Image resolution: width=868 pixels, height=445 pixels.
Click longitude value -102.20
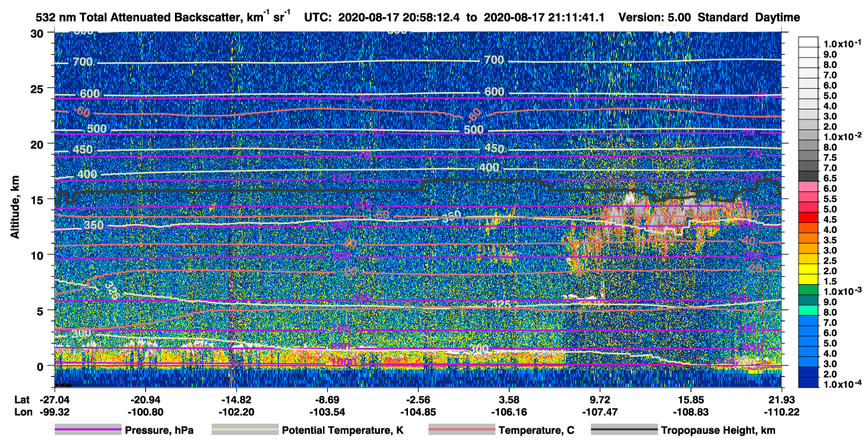pos(236,412)
